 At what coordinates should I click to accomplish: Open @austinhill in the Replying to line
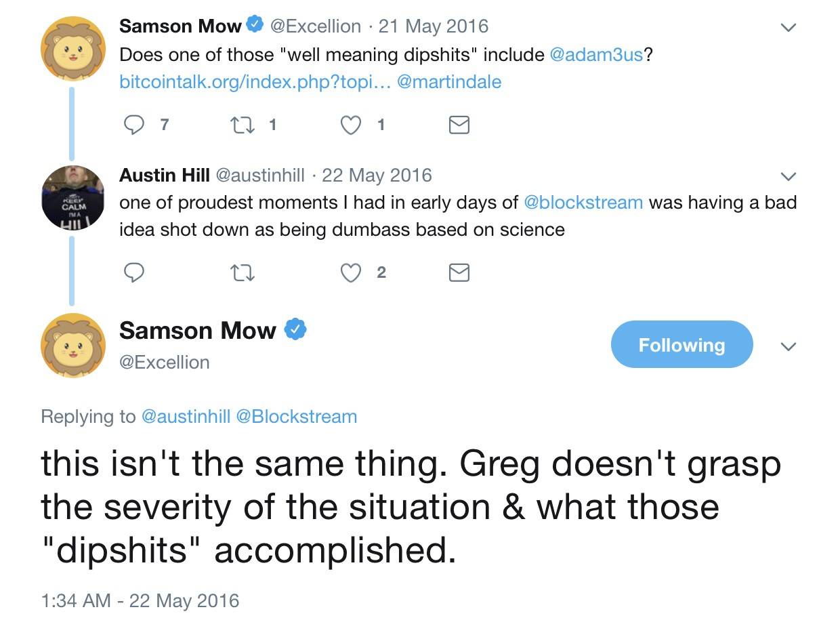[185, 416]
